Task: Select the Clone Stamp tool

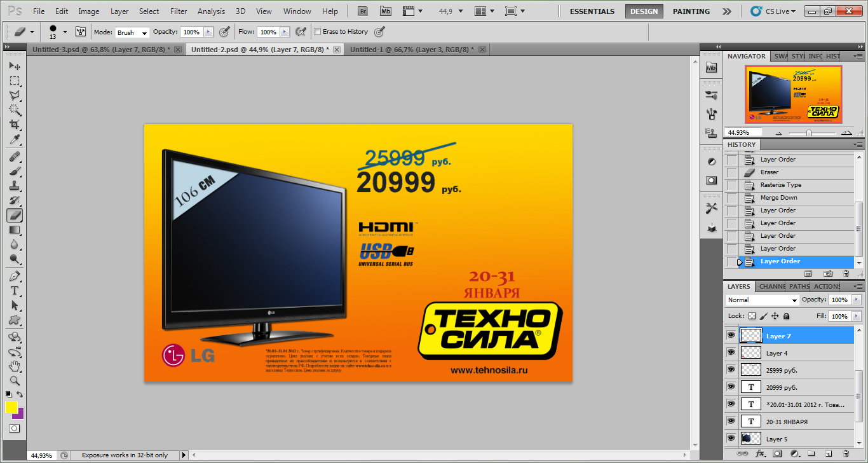Action: (15, 186)
